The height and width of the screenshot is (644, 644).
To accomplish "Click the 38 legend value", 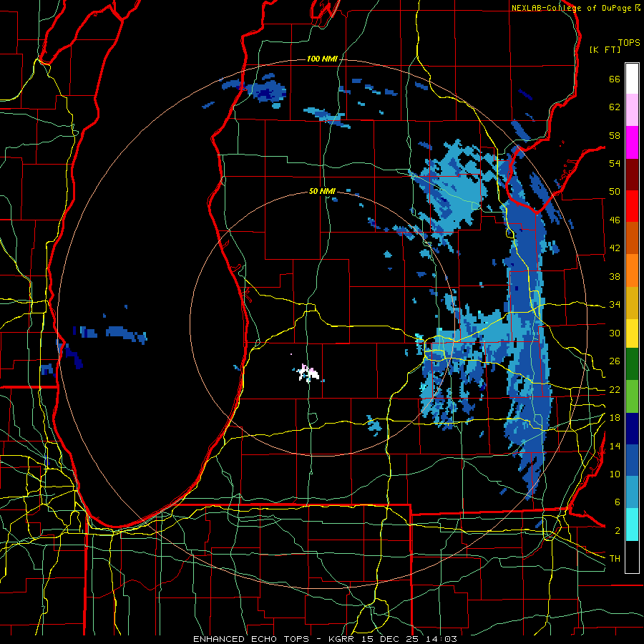I will tap(615, 276).
